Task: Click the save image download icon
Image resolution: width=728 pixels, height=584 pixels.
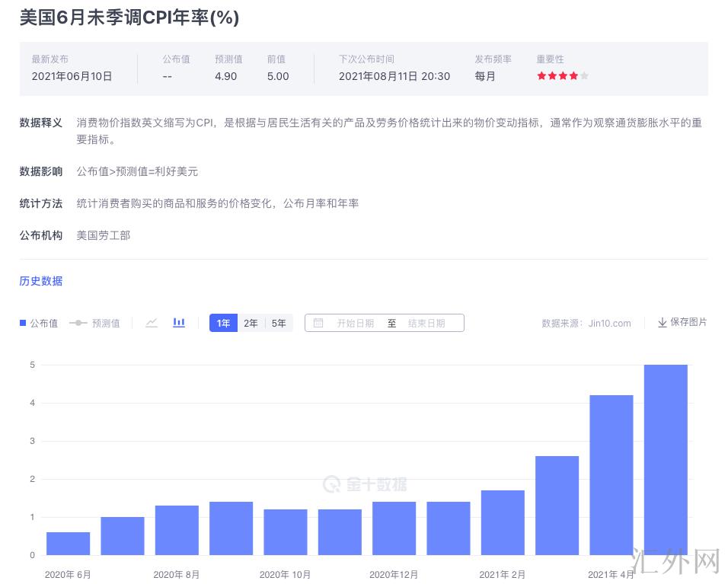Action: point(662,323)
